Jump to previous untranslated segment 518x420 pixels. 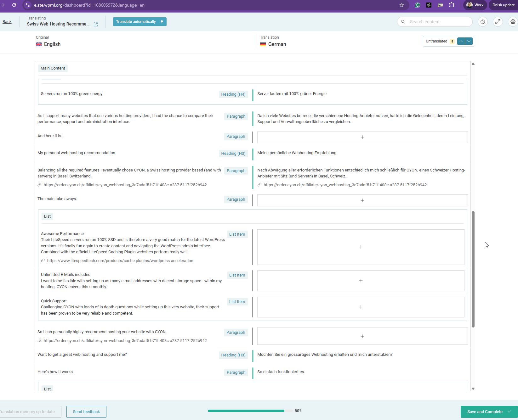tap(461, 41)
